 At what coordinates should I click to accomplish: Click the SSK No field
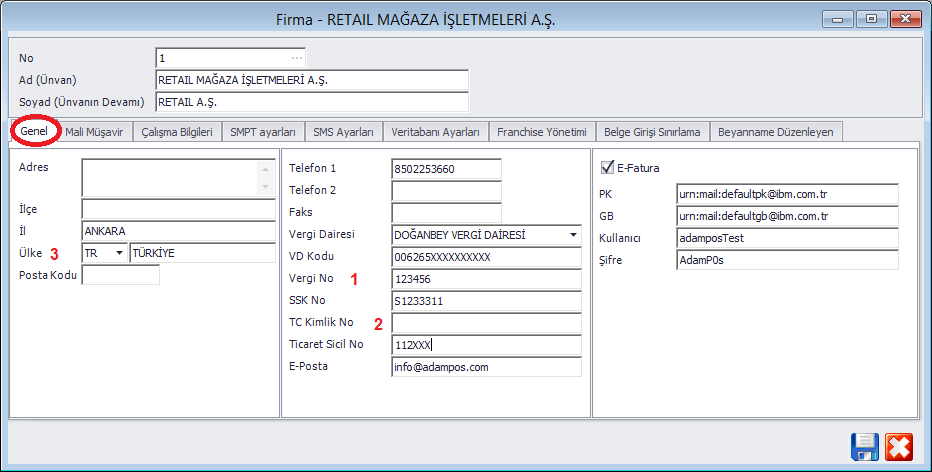tap(486, 301)
